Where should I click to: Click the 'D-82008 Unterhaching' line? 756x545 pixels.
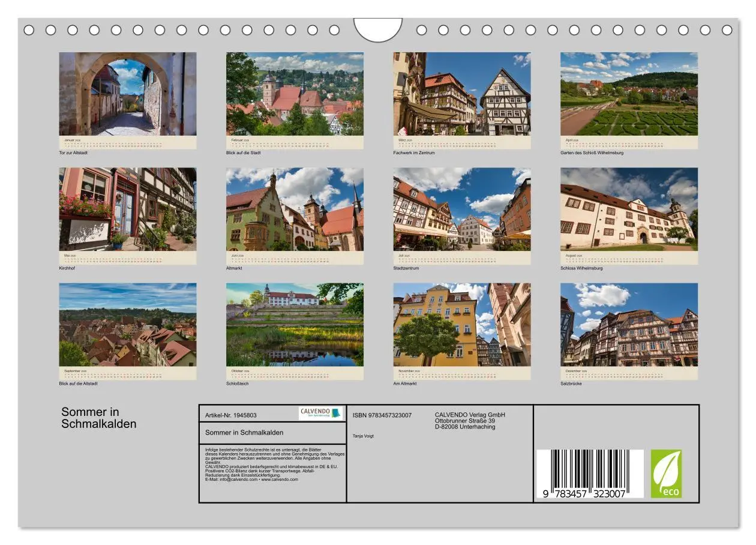(x=465, y=427)
